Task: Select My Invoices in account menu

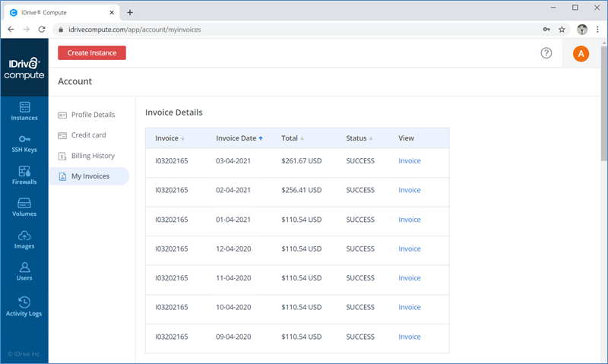Action: [x=89, y=176]
